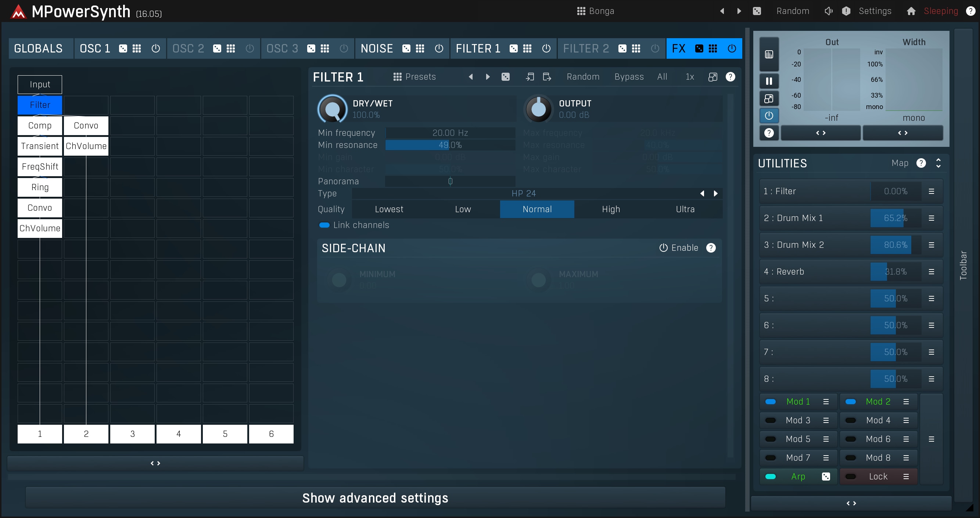Image resolution: width=980 pixels, height=518 pixels.
Task: Open the side-chain help icon
Action: coord(711,248)
